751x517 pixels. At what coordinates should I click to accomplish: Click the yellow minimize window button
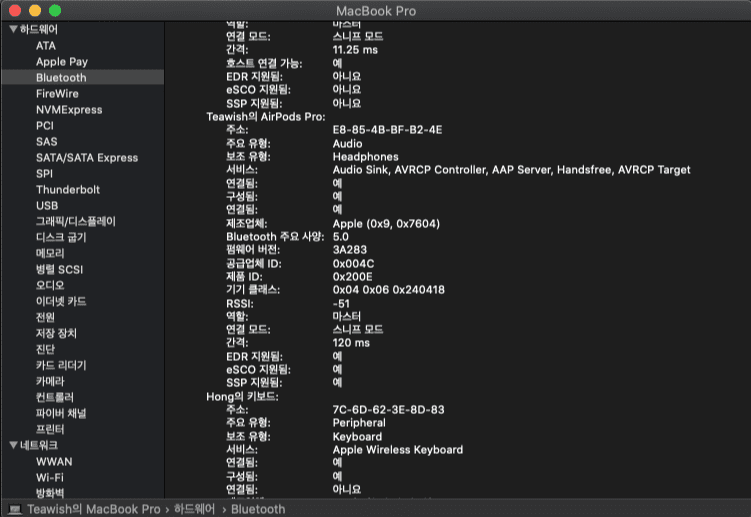coord(35,10)
